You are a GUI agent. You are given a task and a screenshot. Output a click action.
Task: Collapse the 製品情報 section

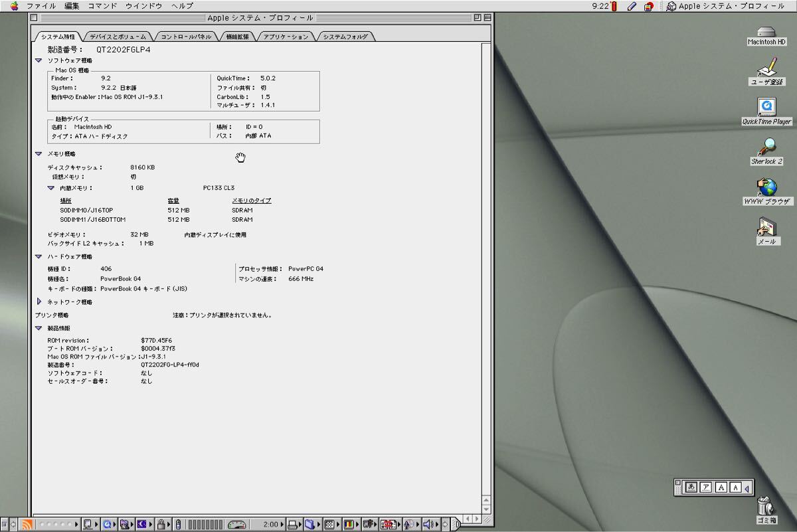[39, 328]
